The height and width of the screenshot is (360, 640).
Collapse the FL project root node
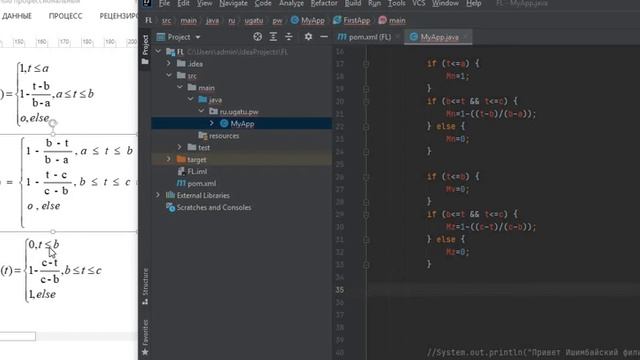tap(159, 52)
